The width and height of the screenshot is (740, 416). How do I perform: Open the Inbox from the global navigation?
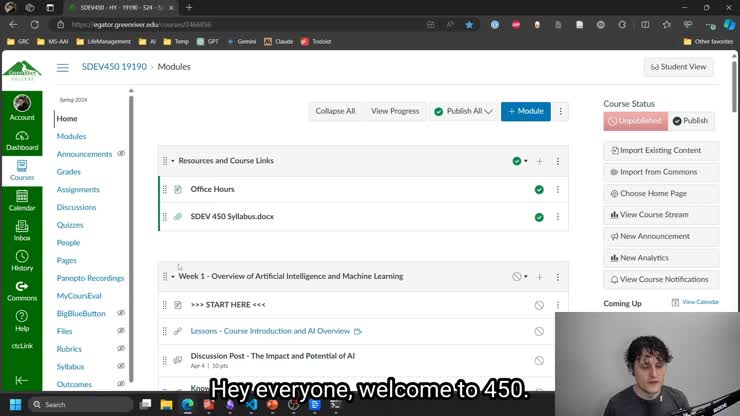pos(22,228)
